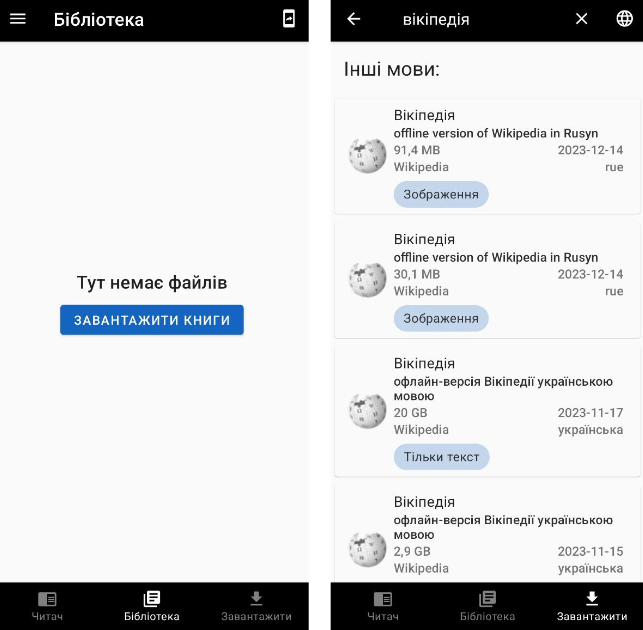The height and width of the screenshot is (630, 643).
Task: Tap the Зображення tag on the 91,4 MB entry
Action: click(x=440, y=194)
